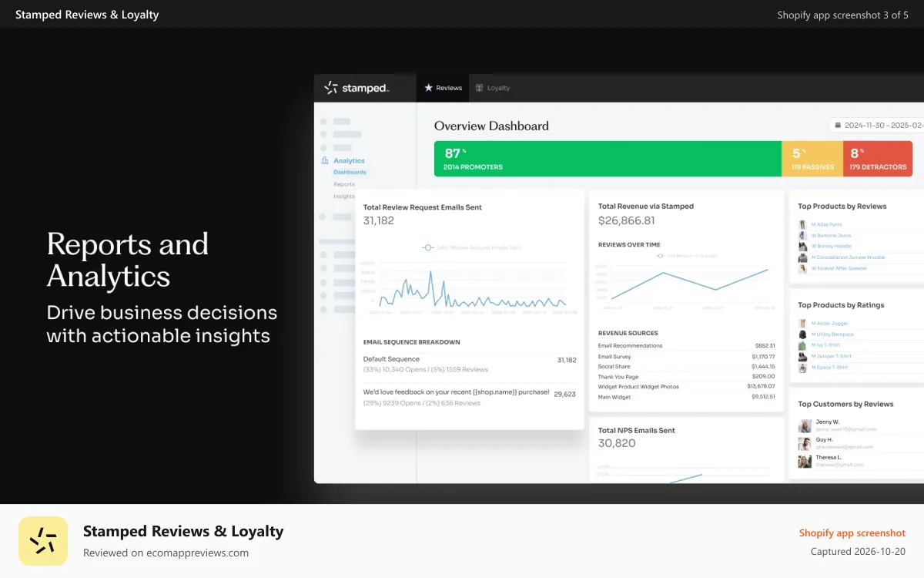Viewport: 924px width, 578px height.
Task: Click legend marker in Reviews Over Time chart
Action: (659, 255)
